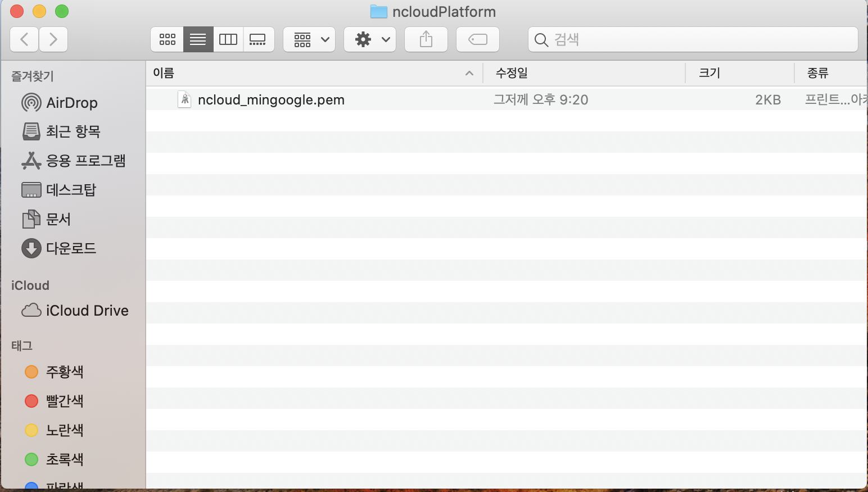Screen dimensions: 868x492
Task: Click the magnifier icon in search field
Action: click(x=541, y=40)
